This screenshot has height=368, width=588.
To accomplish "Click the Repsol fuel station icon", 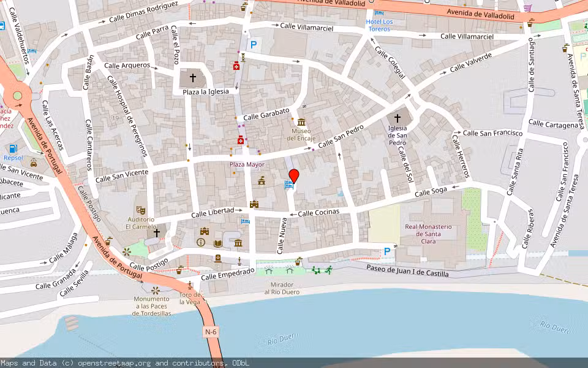I will click(12, 148).
